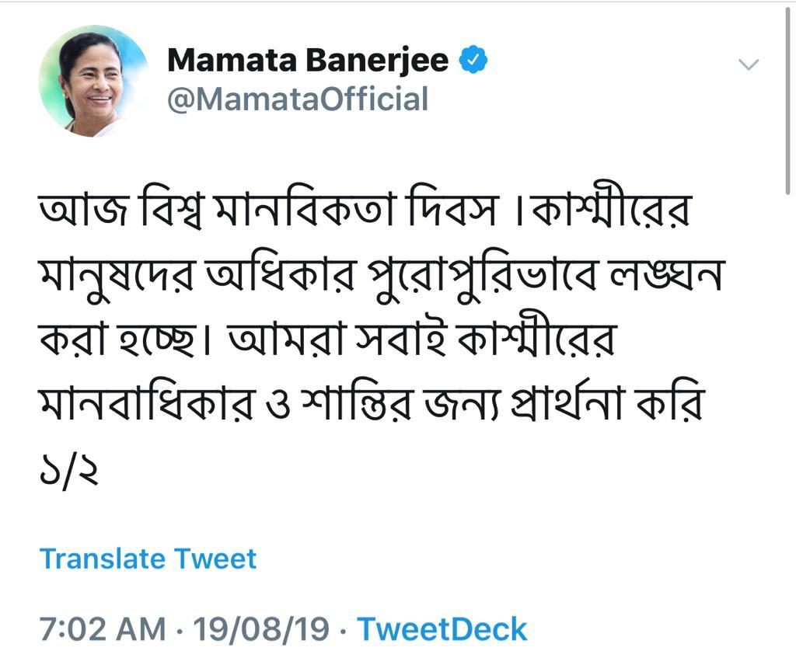Expand the tweet options chevron menu
The width and height of the screenshot is (796, 672).
[x=749, y=64]
